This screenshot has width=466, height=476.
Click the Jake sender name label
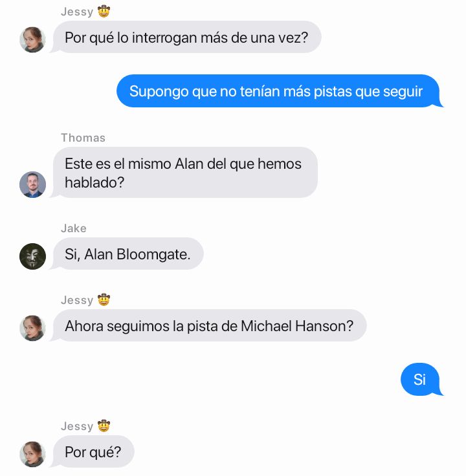click(x=74, y=228)
